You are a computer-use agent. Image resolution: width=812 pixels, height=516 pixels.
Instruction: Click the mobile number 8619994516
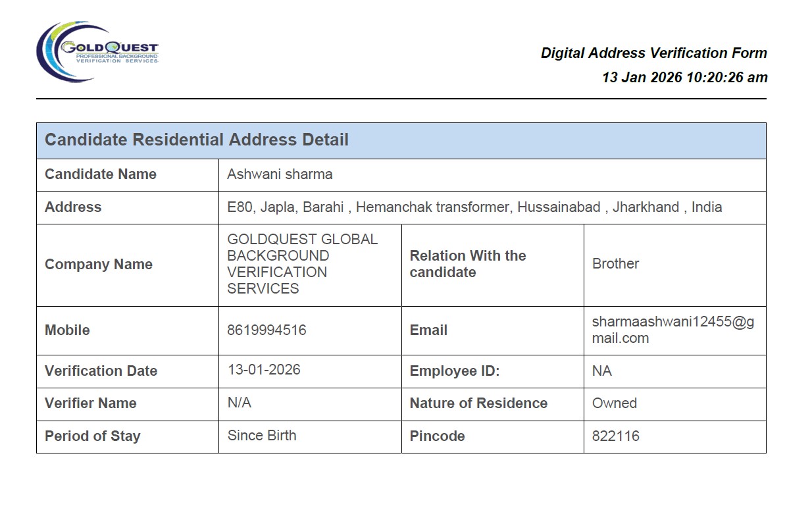pyautogui.click(x=266, y=330)
